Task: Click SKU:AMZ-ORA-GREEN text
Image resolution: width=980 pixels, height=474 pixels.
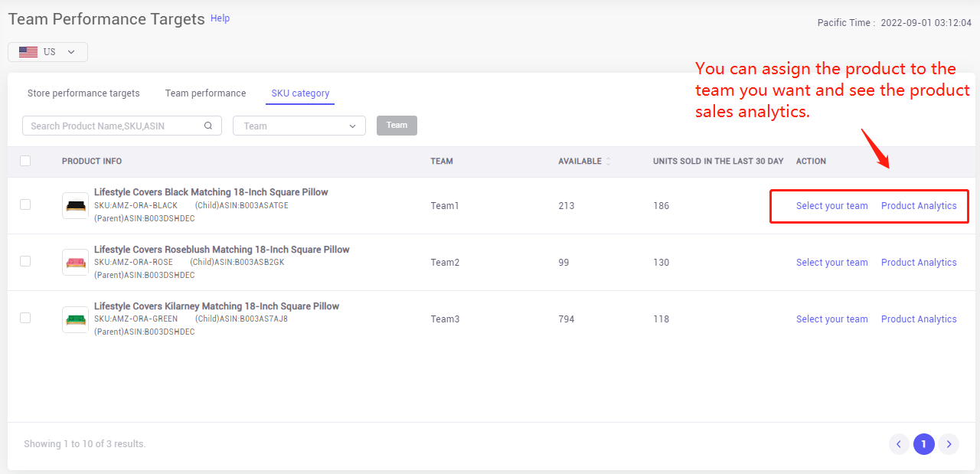Action: point(136,319)
